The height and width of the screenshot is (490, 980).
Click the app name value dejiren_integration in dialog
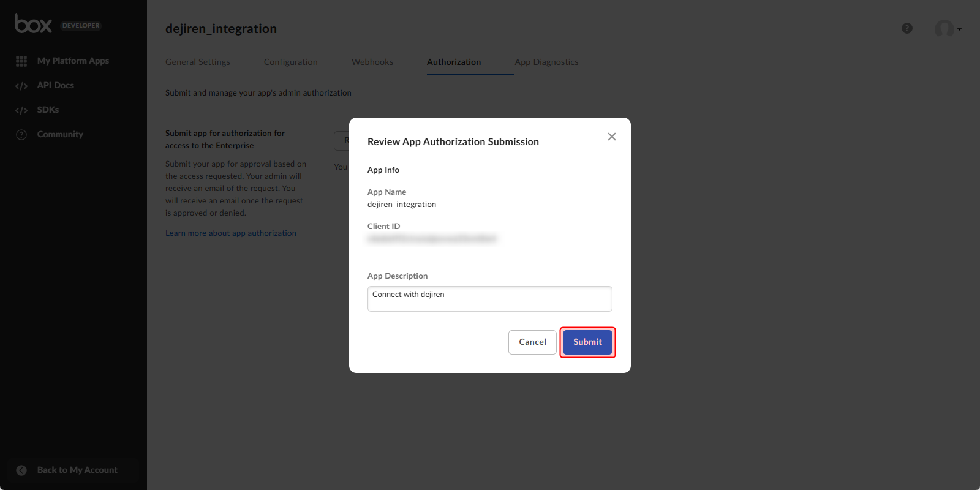[x=402, y=204]
